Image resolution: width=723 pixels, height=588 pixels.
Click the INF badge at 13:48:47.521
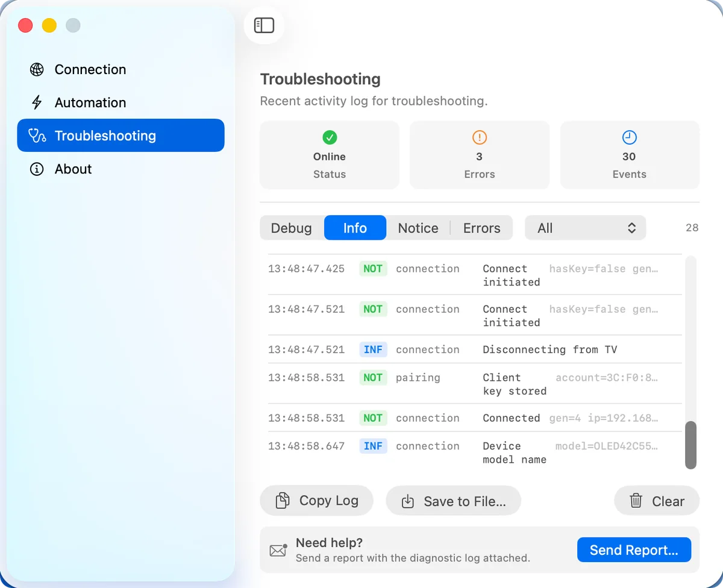click(x=373, y=349)
